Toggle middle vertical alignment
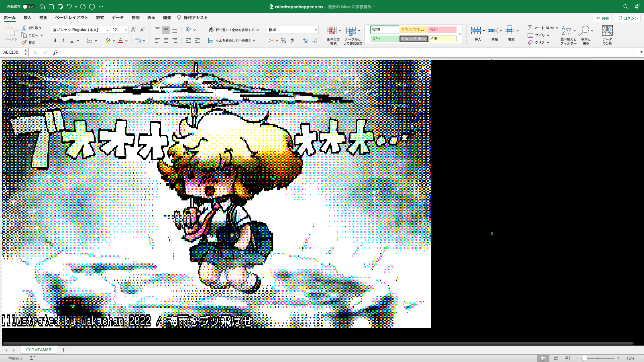This screenshot has width=644, height=362. coord(166,30)
